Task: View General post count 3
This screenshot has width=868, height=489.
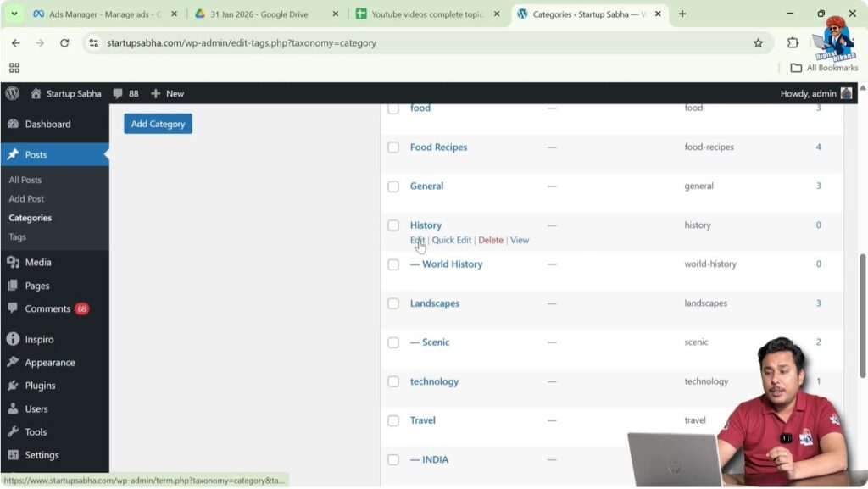Action: (818, 186)
